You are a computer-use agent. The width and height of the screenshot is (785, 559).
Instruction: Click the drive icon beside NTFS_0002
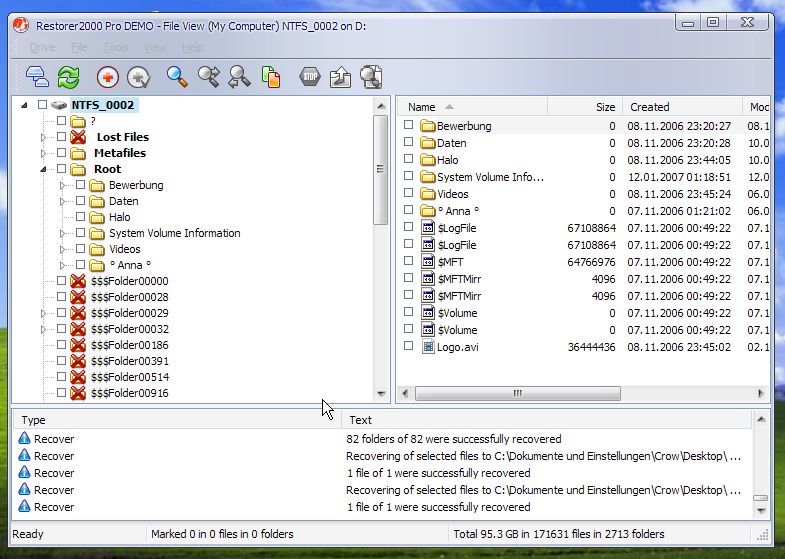point(59,105)
